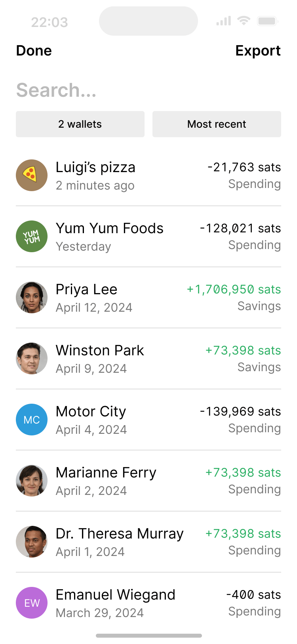The image size is (297, 644).
Task: Export the transaction history
Action: coord(258,51)
